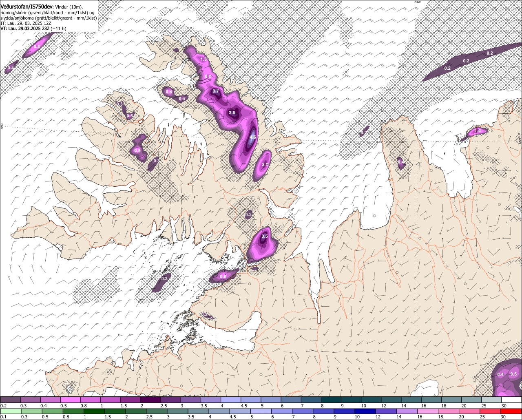Click the 'slydda/snjókoma (grátt/bleikt/grænt' header line
522x420 pixels.
click(x=49, y=18)
